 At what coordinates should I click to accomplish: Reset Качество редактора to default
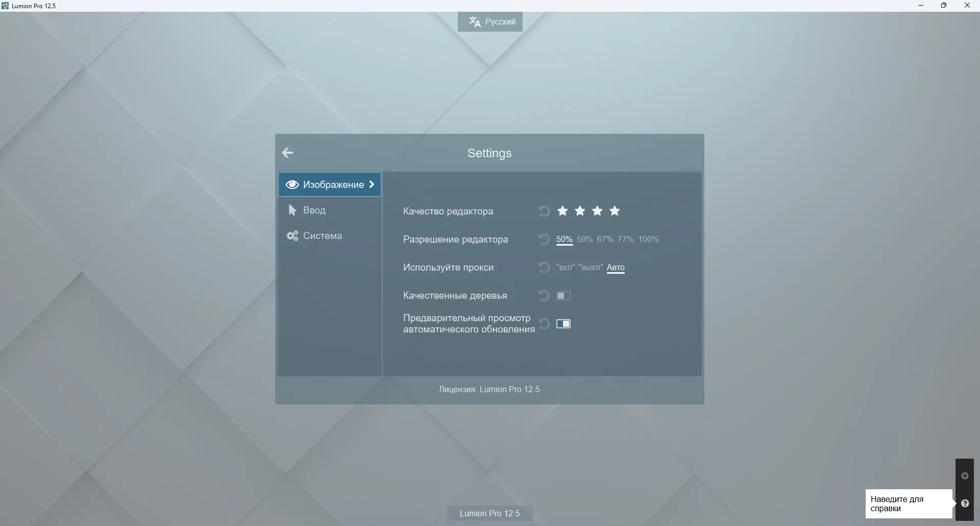[544, 211]
